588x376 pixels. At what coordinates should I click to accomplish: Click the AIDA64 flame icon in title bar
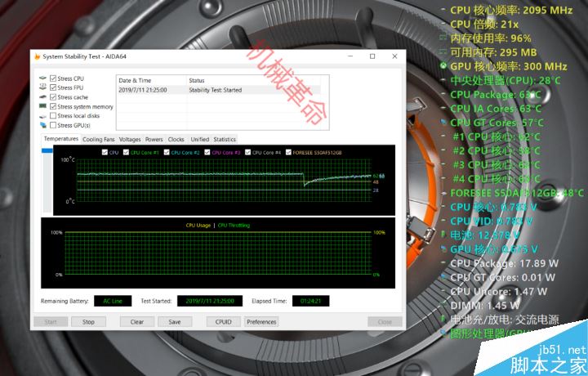(37, 56)
